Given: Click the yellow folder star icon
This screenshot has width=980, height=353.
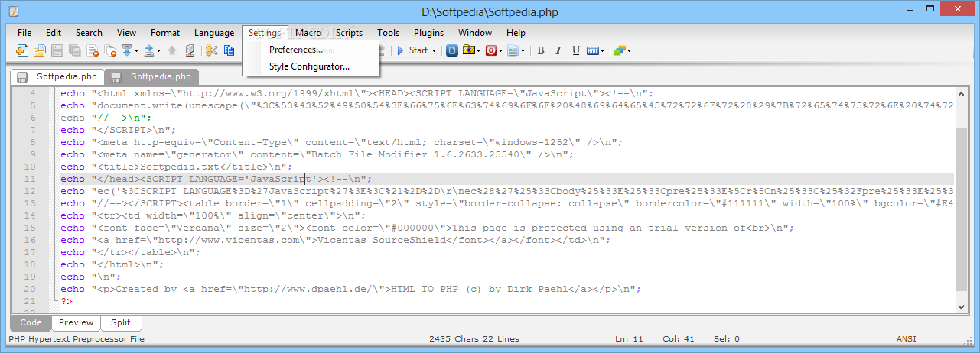Looking at the screenshot, I should (469, 50).
